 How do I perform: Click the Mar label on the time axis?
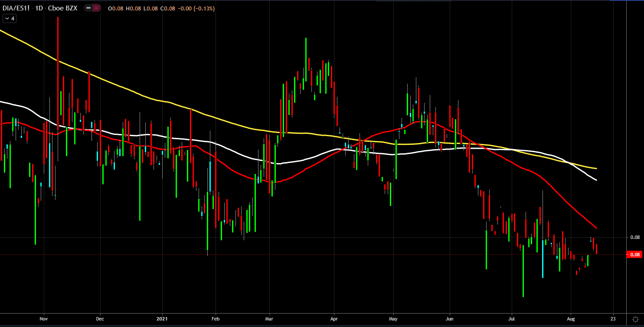(269, 320)
